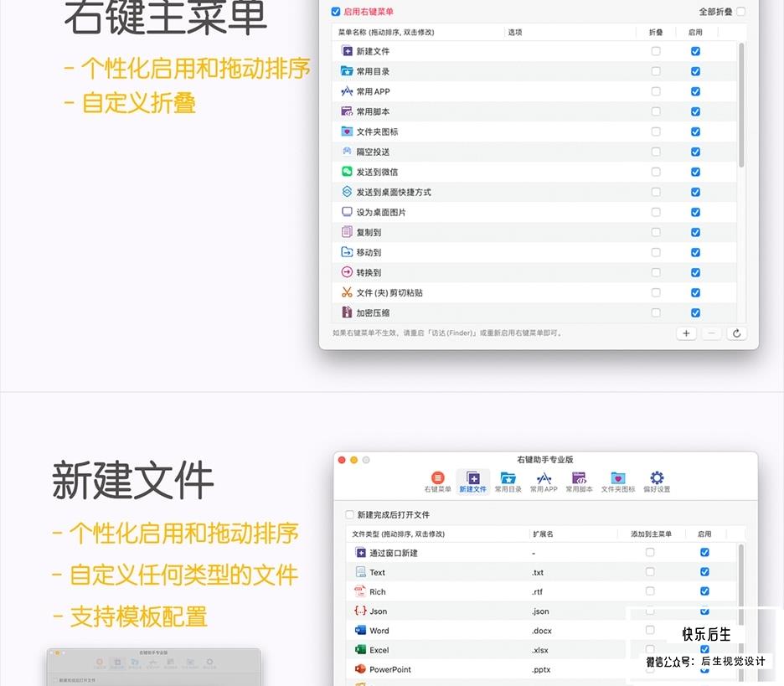Check fold checkbox for 常用APP row
784x686 pixels.
tap(656, 91)
